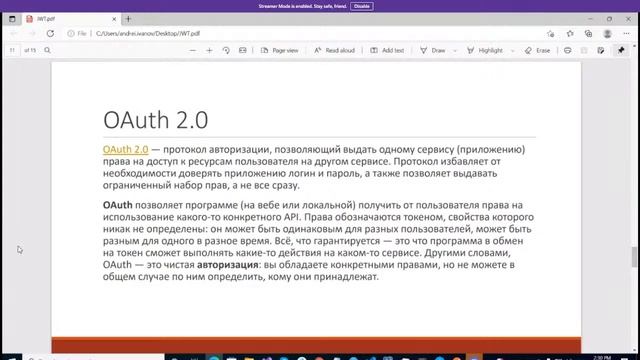
Task: Grab the vertical scrollbar thumb
Action: [634, 257]
